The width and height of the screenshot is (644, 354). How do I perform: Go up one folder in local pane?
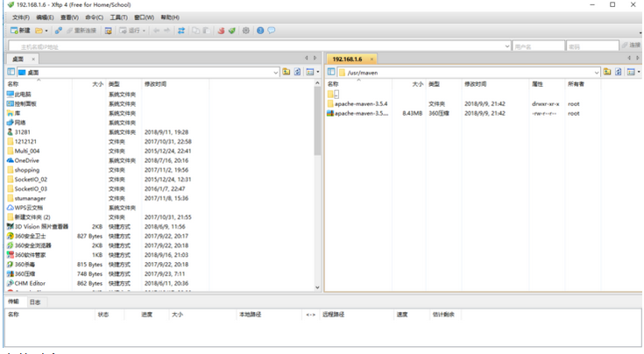click(287, 72)
